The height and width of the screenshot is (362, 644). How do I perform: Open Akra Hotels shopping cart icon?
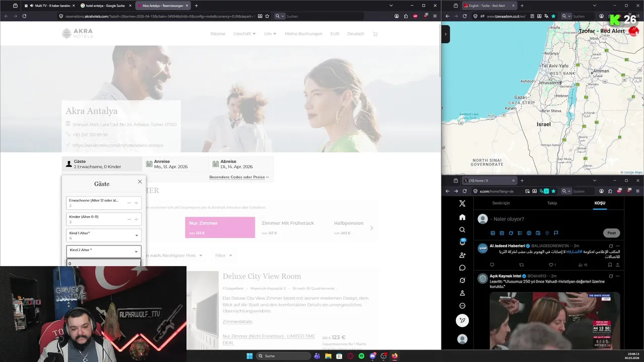click(375, 34)
